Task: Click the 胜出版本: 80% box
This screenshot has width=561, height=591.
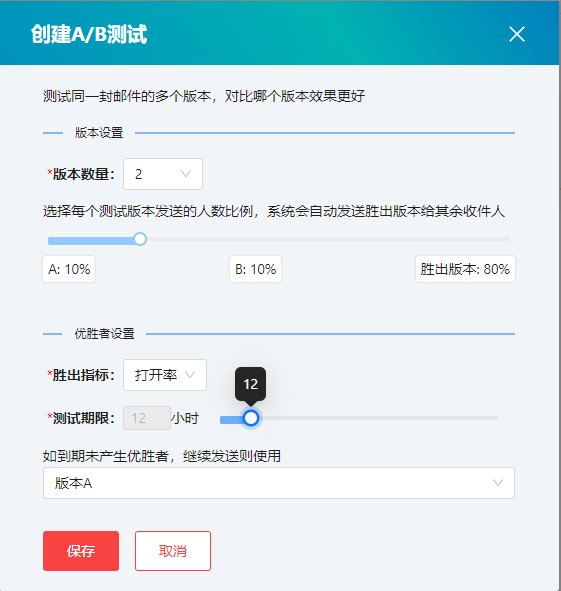Action: (x=465, y=269)
